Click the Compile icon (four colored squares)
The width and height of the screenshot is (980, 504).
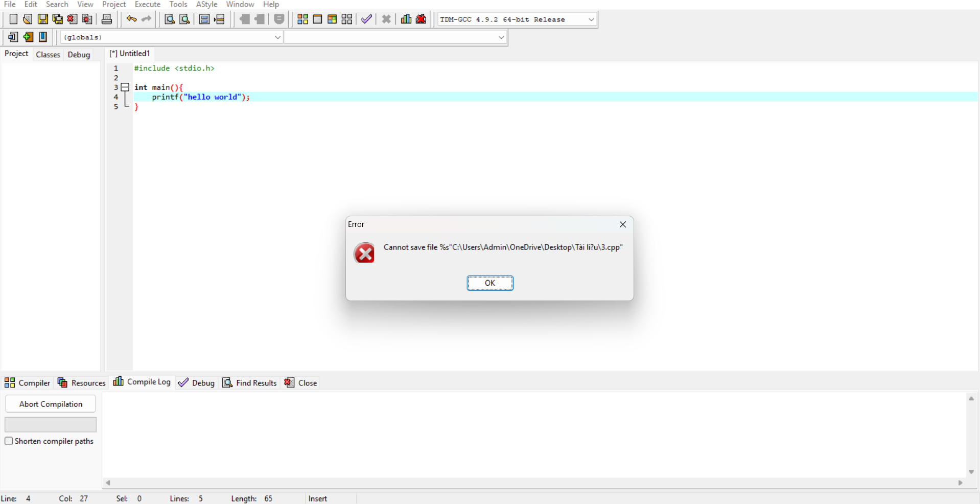tap(302, 19)
